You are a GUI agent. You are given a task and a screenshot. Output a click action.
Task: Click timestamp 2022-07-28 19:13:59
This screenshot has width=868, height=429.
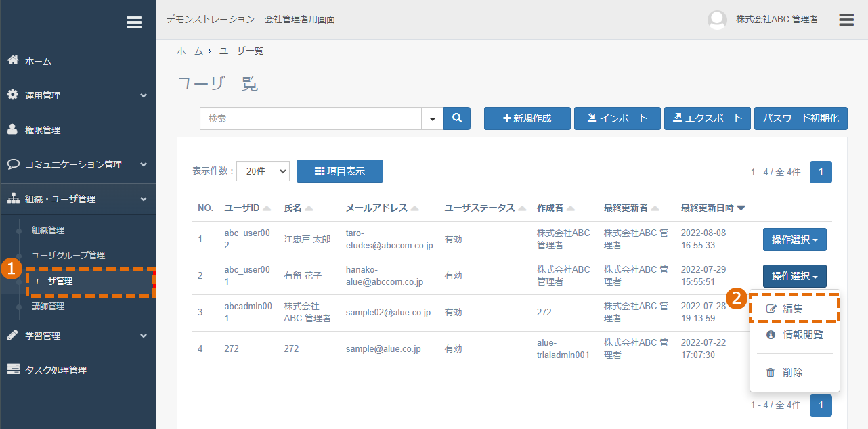click(x=704, y=312)
